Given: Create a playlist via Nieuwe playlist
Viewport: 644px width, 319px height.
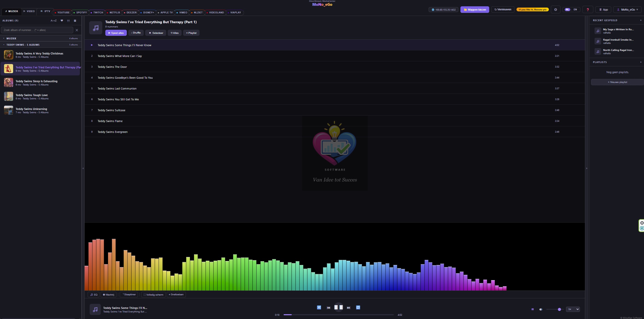Looking at the screenshot, I should (617, 82).
